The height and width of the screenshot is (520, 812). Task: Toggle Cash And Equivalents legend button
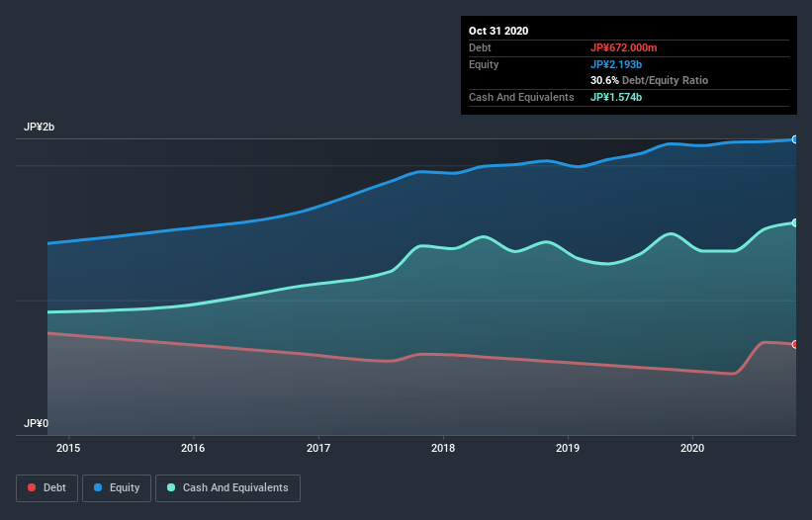pos(227,488)
